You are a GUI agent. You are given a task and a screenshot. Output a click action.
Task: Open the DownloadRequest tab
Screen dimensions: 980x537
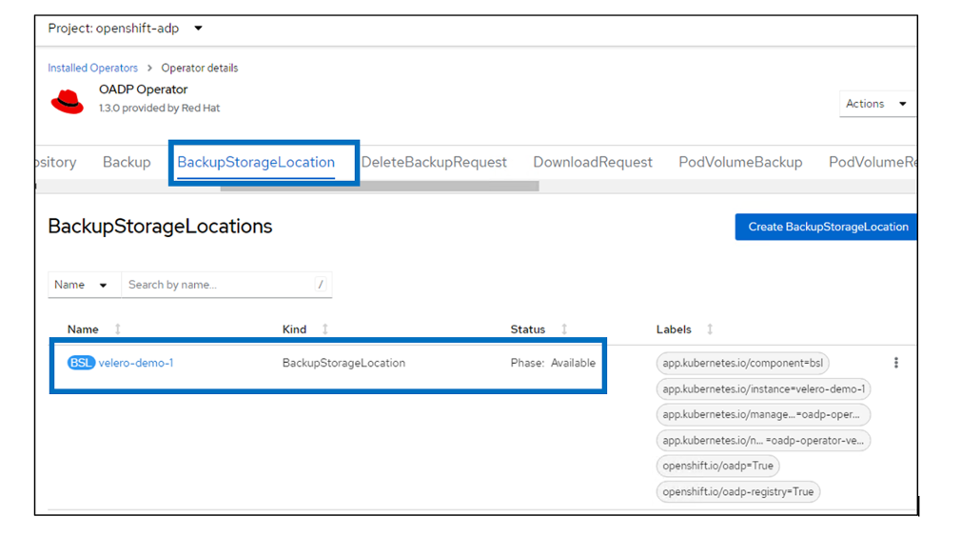pyautogui.click(x=593, y=162)
